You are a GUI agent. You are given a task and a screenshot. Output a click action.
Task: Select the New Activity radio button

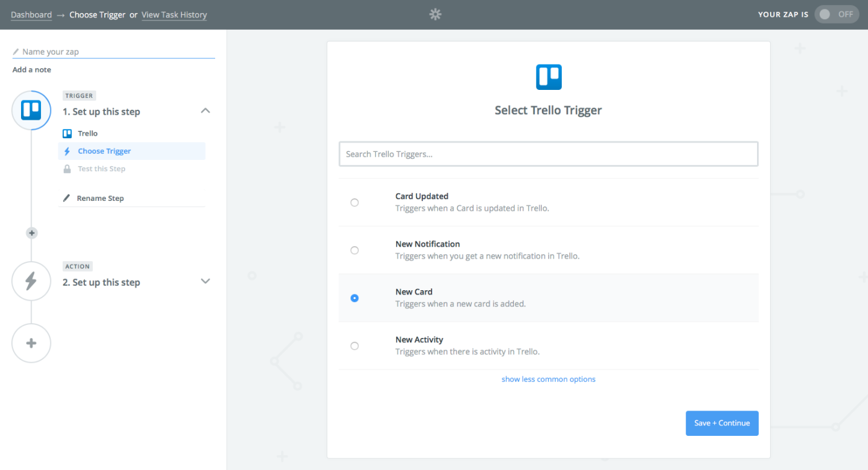tap(355, 346)
